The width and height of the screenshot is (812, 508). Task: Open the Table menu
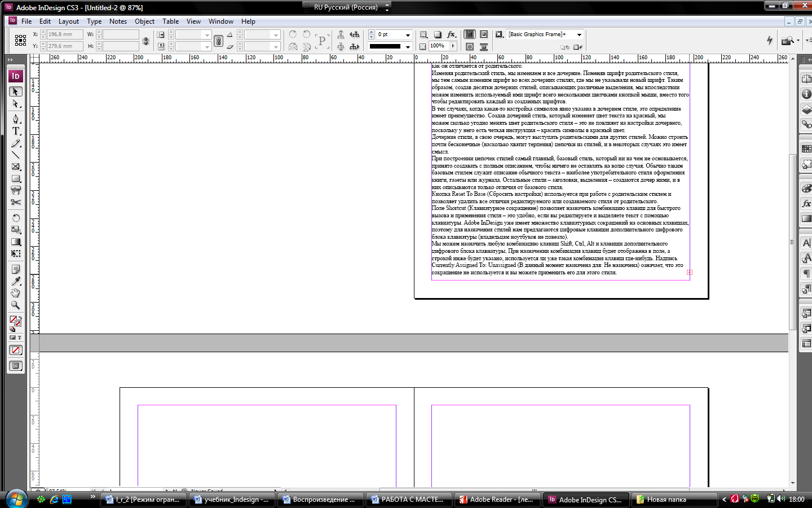click(x=170, y=21)
